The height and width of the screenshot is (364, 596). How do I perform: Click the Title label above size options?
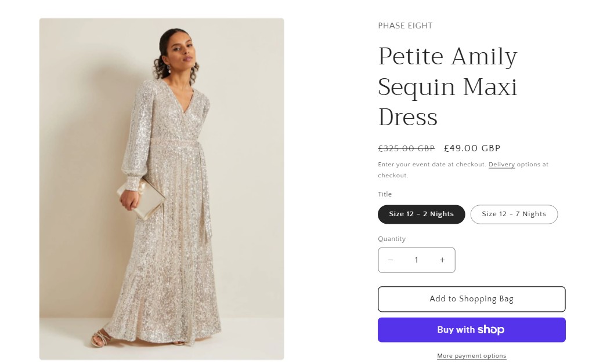(385, 194)
